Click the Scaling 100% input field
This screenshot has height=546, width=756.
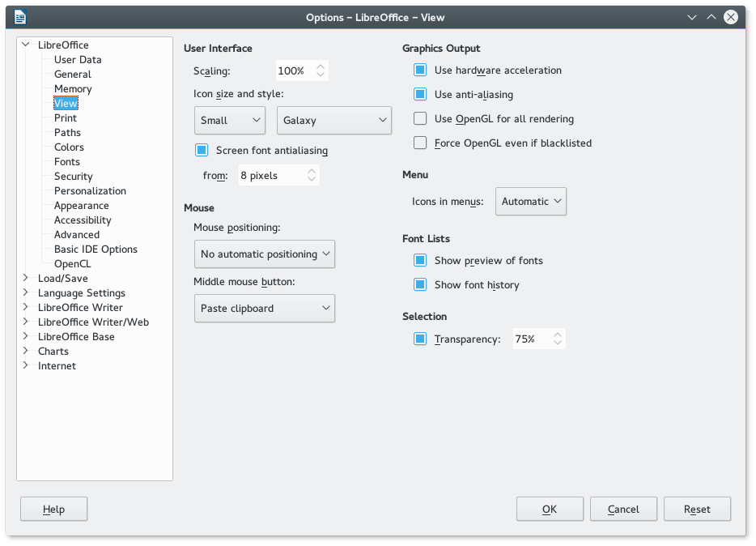[x=295, y=70]
